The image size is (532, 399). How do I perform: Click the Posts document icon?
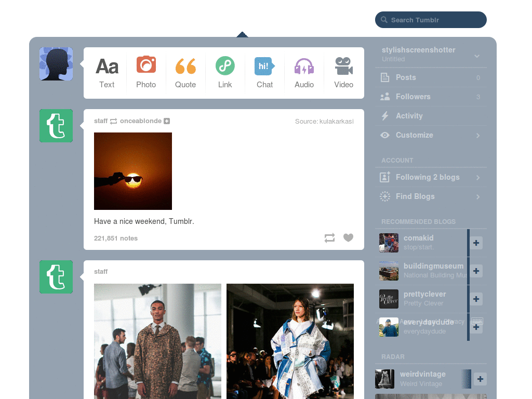(x=385, y=77)
